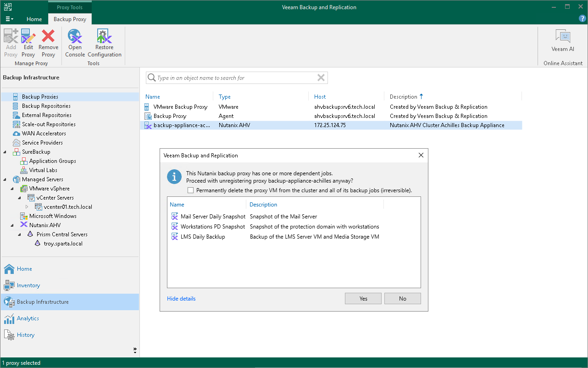588x368 pixels.
Task: Click the Inventory navigation pane icon
Action: click(9, 285)
